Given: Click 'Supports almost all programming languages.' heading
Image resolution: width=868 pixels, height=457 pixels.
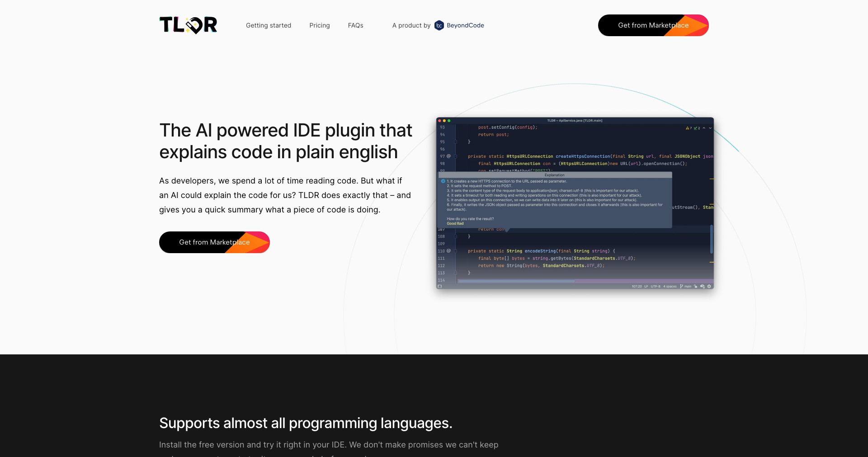Looking at the screenshot, I should (306, 423).
